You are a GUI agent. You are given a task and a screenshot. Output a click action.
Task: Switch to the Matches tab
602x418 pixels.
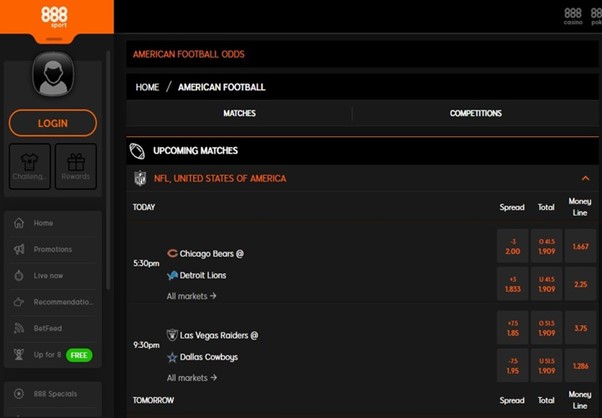[x=240, y=113]
